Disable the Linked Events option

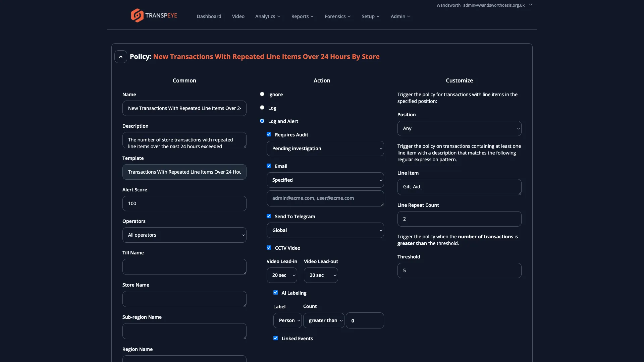(x=275, y=338)
